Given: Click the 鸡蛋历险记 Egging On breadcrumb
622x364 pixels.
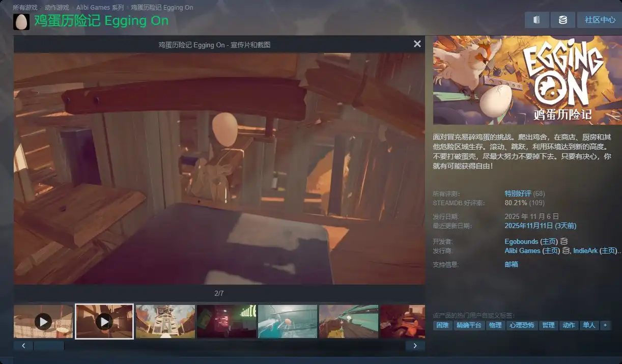Looking at the screenshot, I should coord(162,8).
